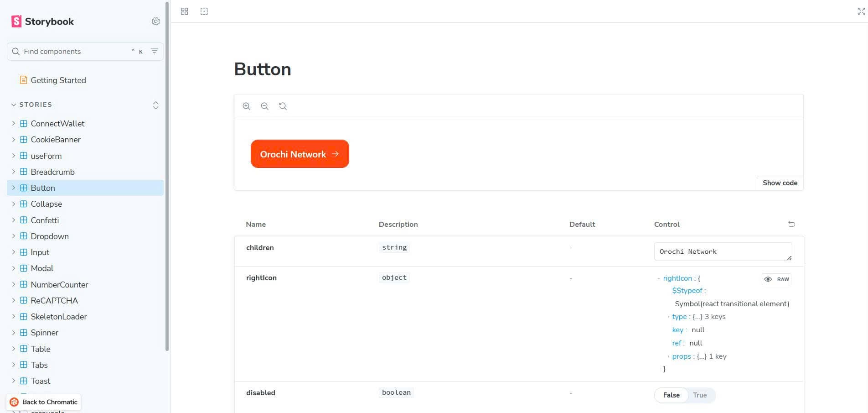Click the Control column header
Viewport: 868px width, 413px height.
coord(667,225)
